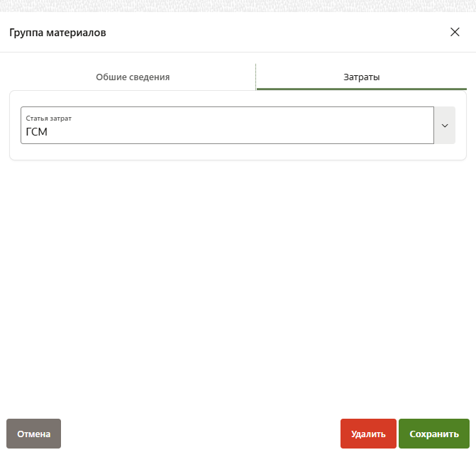
Task: Switch to the Общие сведения tab
Action: (133, 77)
